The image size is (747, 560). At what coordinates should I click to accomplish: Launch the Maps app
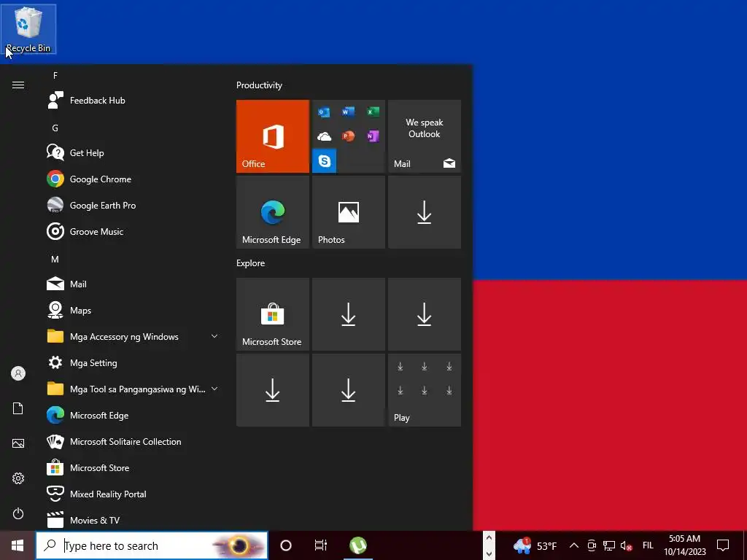(133, 310)
